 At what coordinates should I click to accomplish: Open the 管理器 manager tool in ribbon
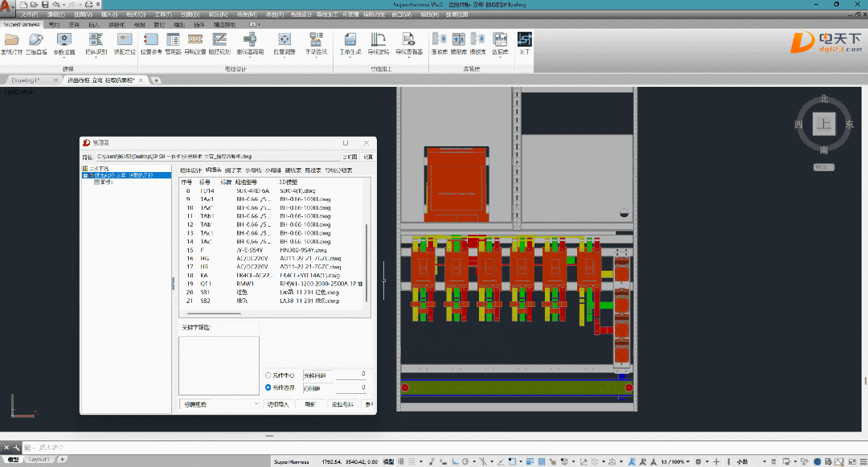(174, 40)
